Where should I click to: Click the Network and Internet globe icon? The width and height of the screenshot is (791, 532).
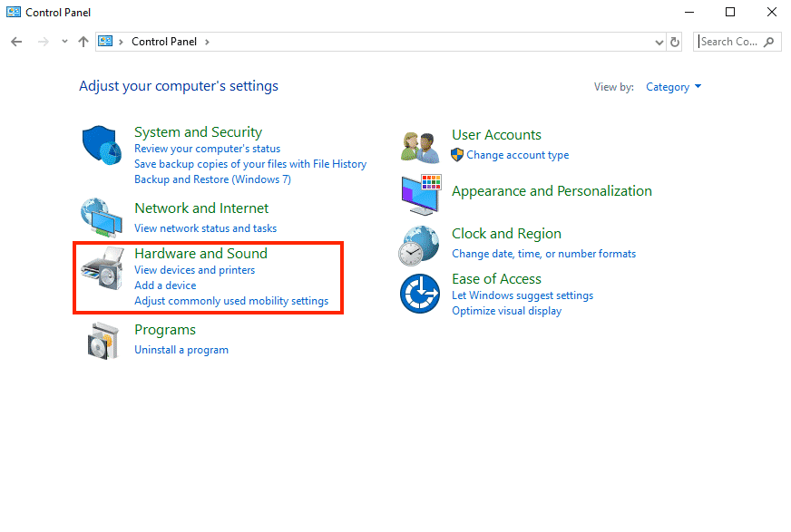(102, 218)
